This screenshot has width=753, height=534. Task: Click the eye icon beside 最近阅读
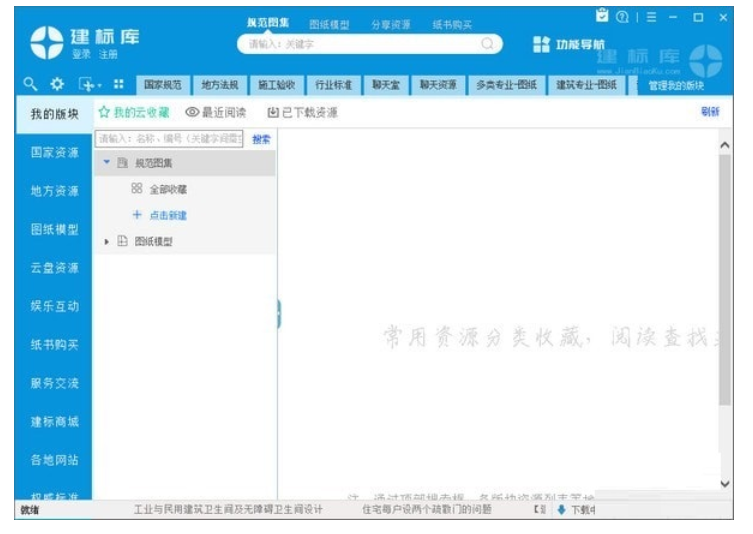(192, 112)
